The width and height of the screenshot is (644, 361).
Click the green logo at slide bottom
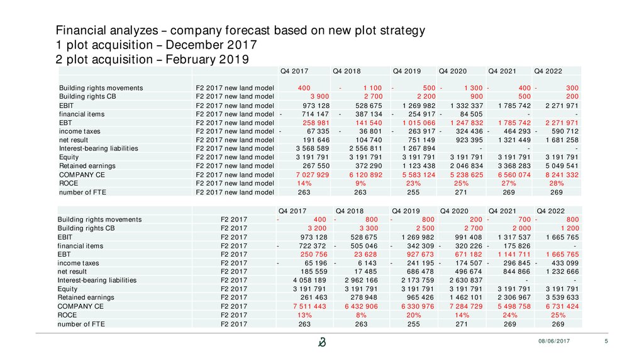coord(323,342)
